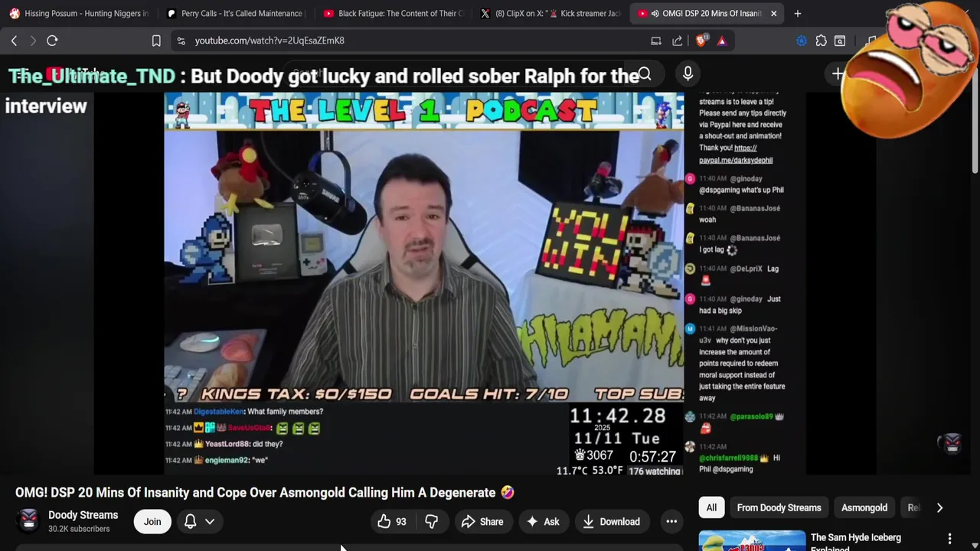Click the Ask button under the video
Image resolution: width=980 pixels, height=551 pixels.
(x=543, y=522)
